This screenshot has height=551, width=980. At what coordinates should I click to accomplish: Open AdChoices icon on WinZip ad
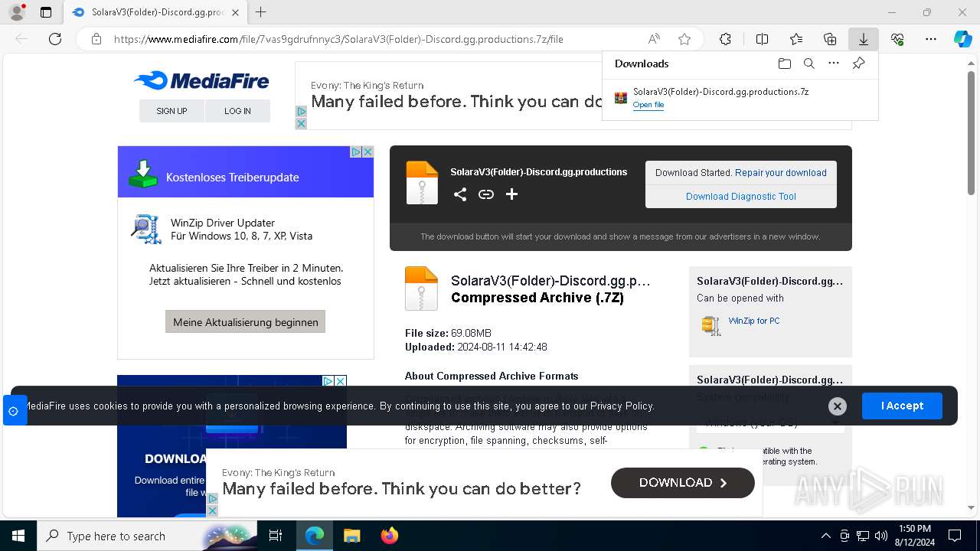click(356, 152)
